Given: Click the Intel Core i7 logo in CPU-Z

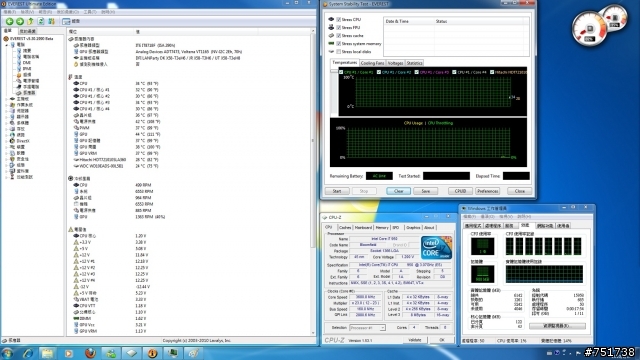Looking at the screenshot, I should coord(436,247).
